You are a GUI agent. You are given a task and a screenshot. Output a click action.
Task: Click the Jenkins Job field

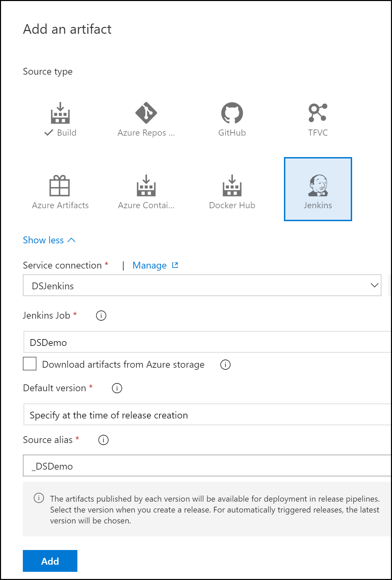click(x=207, y=342)
